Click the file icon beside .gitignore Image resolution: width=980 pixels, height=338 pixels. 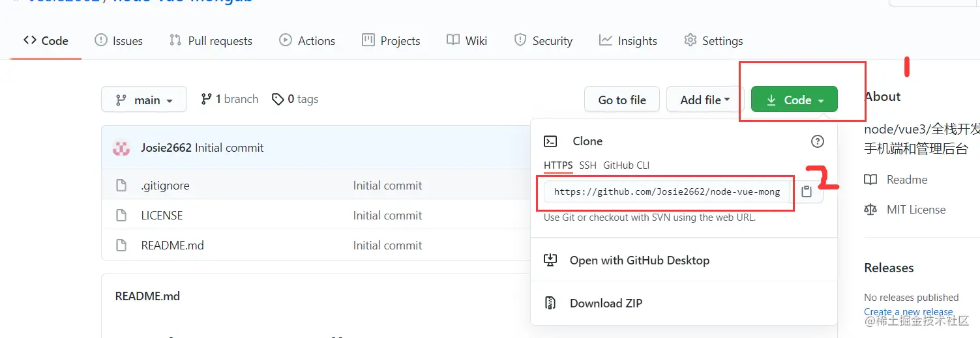click(x=121, y=186)
